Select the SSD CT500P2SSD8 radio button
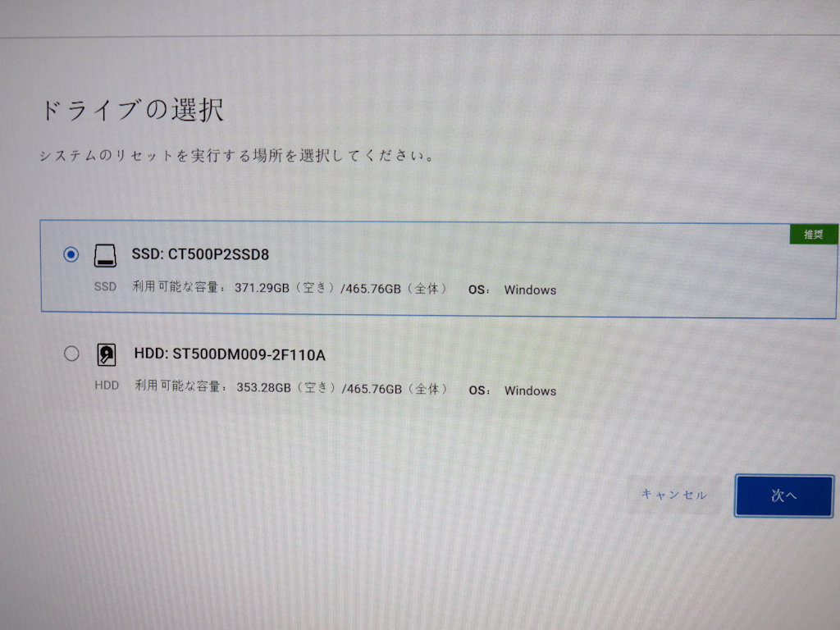Viewport: 840px width, 630px height. pos(72,254)
